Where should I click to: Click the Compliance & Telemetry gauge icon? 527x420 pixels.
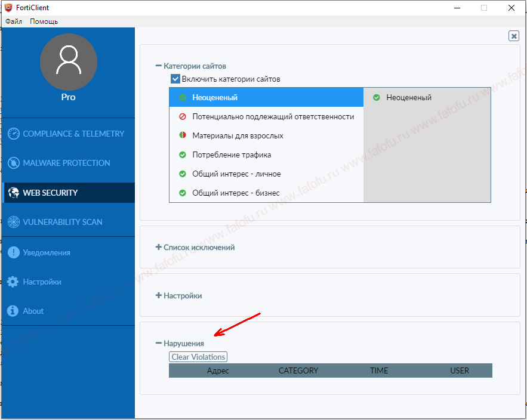click(x=14, y=134)
